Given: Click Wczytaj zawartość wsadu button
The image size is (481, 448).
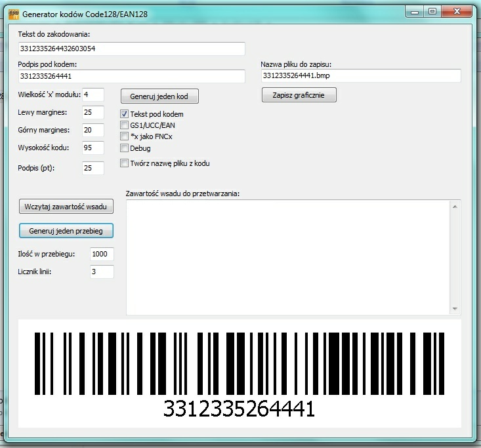Looking at the screenshot, I should pos(66,207).
